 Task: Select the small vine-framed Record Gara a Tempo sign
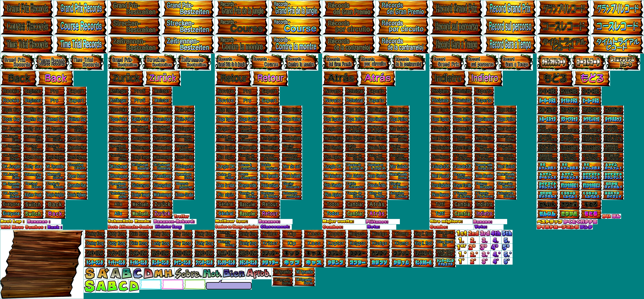click(516, 62)
